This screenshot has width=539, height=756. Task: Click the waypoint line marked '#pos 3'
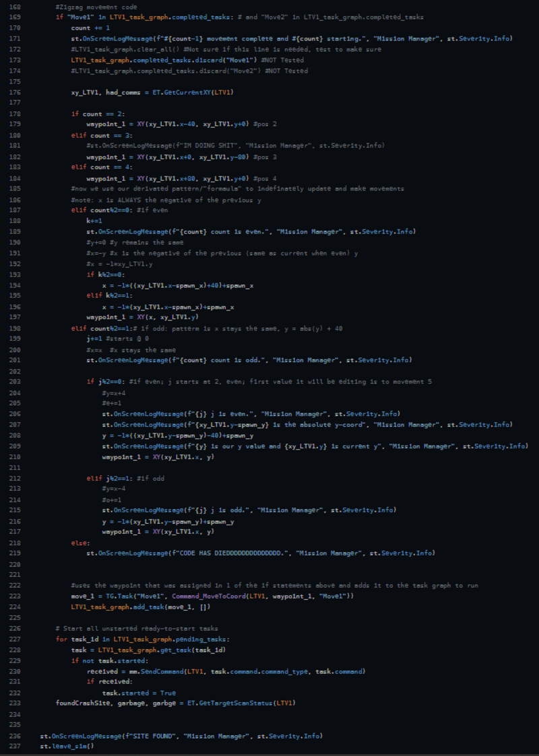click(x=181, y=157)
